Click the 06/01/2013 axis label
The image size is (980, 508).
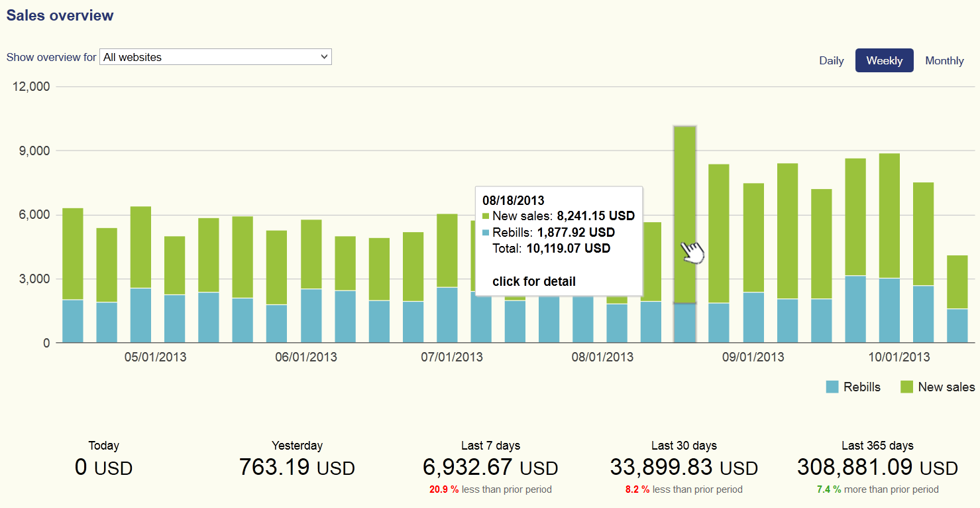coord(306,357)
